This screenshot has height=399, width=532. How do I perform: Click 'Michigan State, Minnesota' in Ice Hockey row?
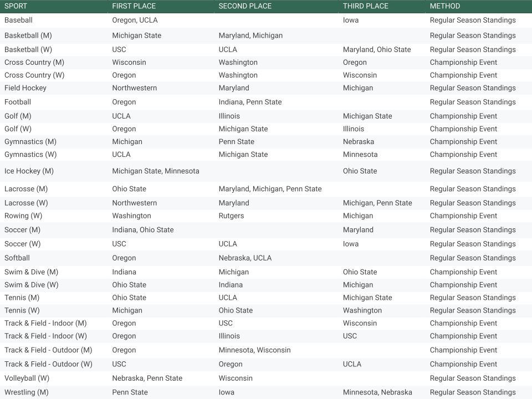click(x=156, y=171)
